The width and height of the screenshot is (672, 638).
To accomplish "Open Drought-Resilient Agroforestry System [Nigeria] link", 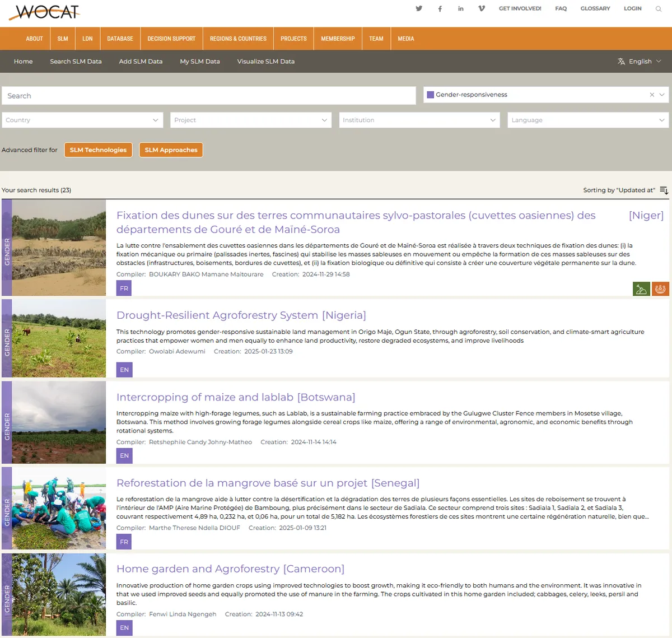I will (x=241, y=315).
